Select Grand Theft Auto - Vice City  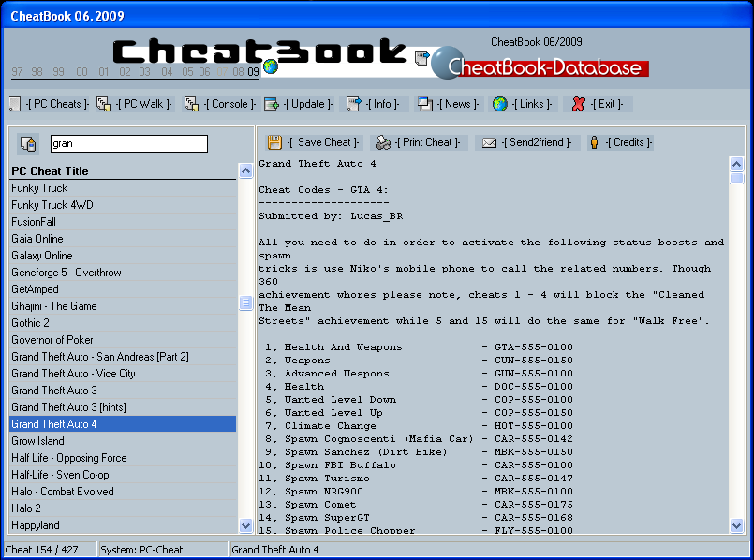pyautogui.click(x=123, y=374)
